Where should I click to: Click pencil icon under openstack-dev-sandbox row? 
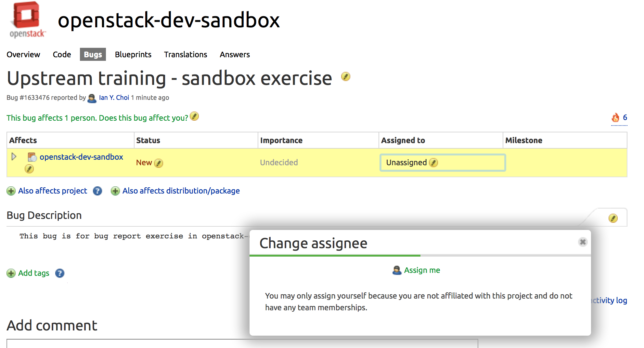[29, 169]
